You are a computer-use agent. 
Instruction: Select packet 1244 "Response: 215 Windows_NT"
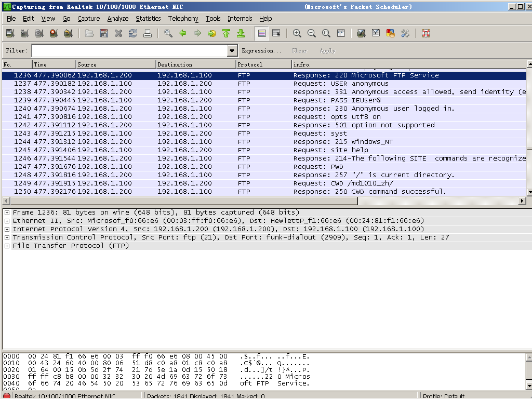click(x=264, y=142)
